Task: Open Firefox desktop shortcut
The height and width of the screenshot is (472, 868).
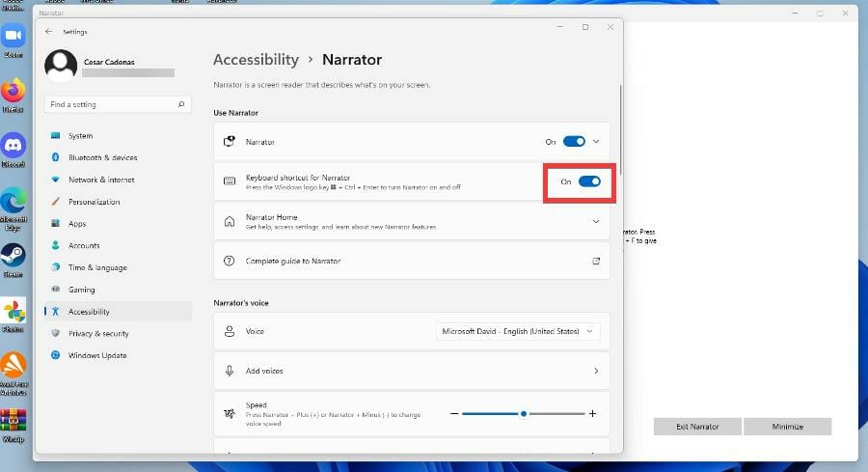Action: [14, 96]
